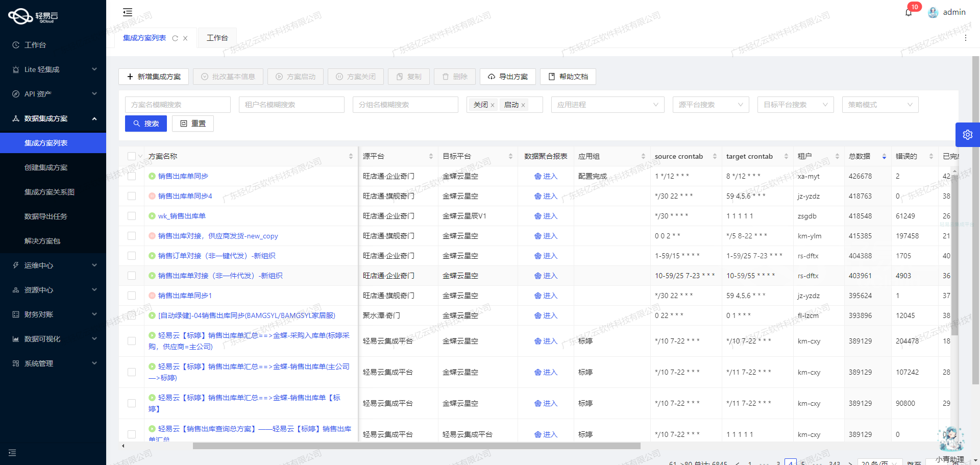This screenshot has width=980, height=465.
Task: Collapse sidebar using hamburger icon at top
Action: point(128,12)
